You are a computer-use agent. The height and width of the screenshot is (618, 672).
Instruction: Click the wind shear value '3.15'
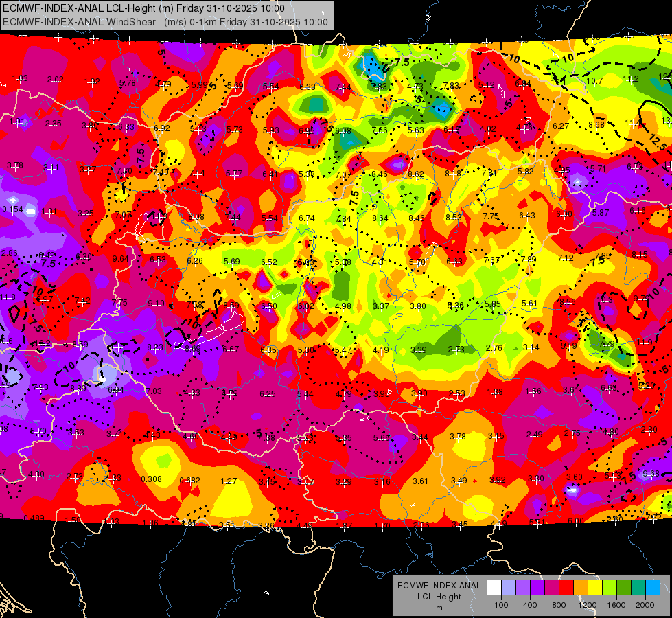click(x=496, y=436)
